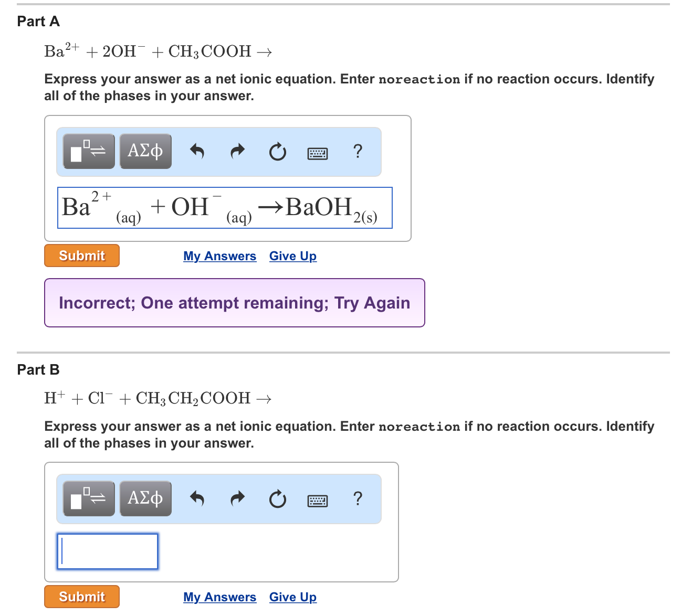Open the ΑΣφ Greek symbols palette in Part A
Viewport: 692px width, 616px height.
pyautogui.click(x=145, y=151)
